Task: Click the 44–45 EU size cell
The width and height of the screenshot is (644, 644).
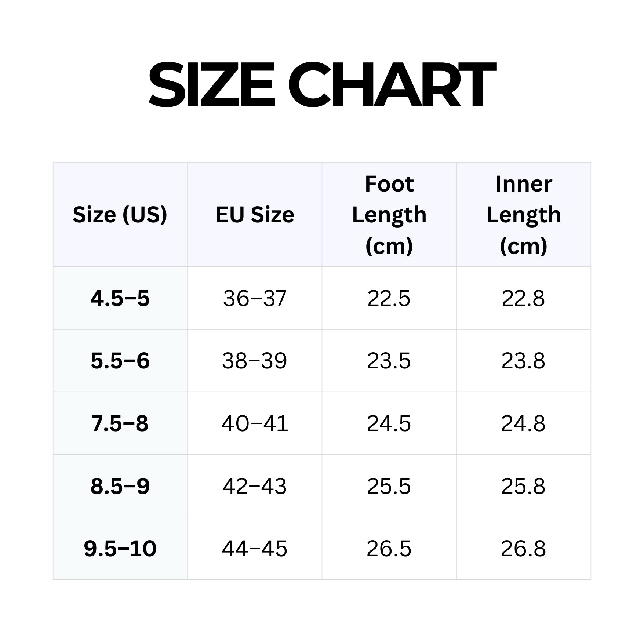Action: tap(255, 549)
